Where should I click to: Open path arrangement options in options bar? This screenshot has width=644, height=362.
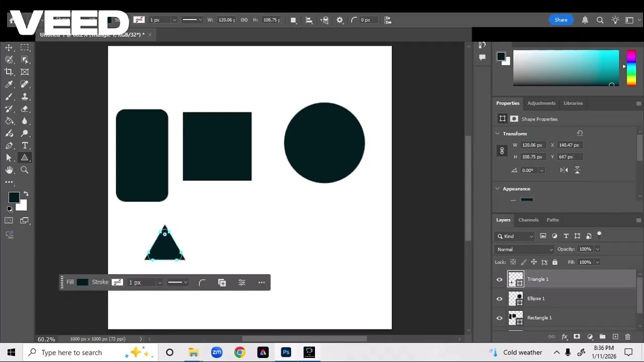point(325,20)
